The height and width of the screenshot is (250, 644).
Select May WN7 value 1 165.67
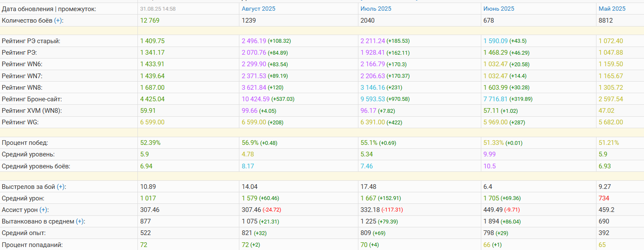[x=611, y=76]
